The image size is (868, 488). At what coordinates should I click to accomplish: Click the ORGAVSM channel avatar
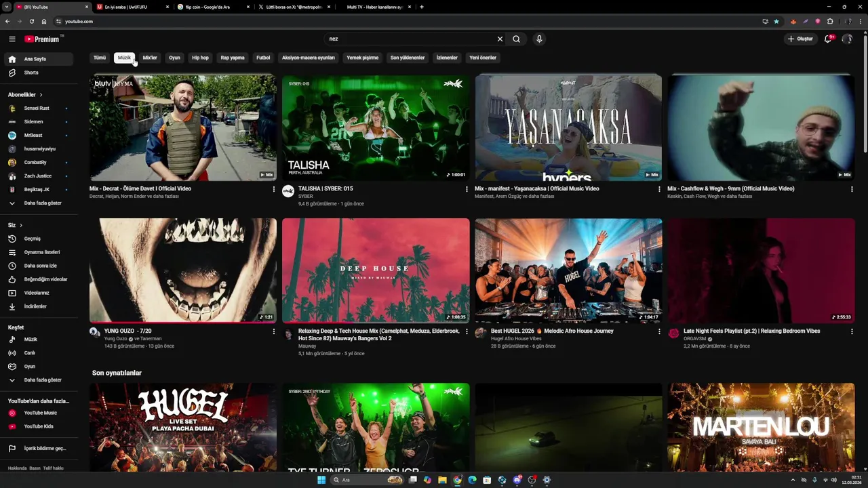673,333
